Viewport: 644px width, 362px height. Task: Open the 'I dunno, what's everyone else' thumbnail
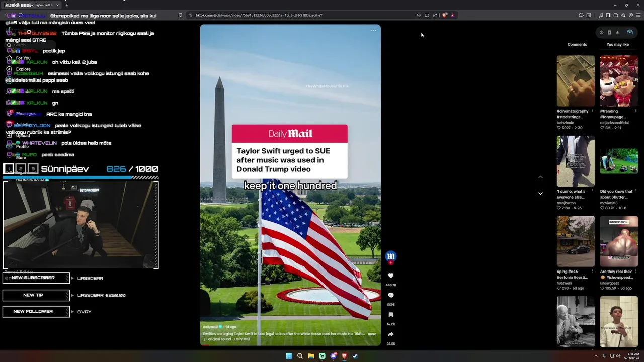(576, 161)
